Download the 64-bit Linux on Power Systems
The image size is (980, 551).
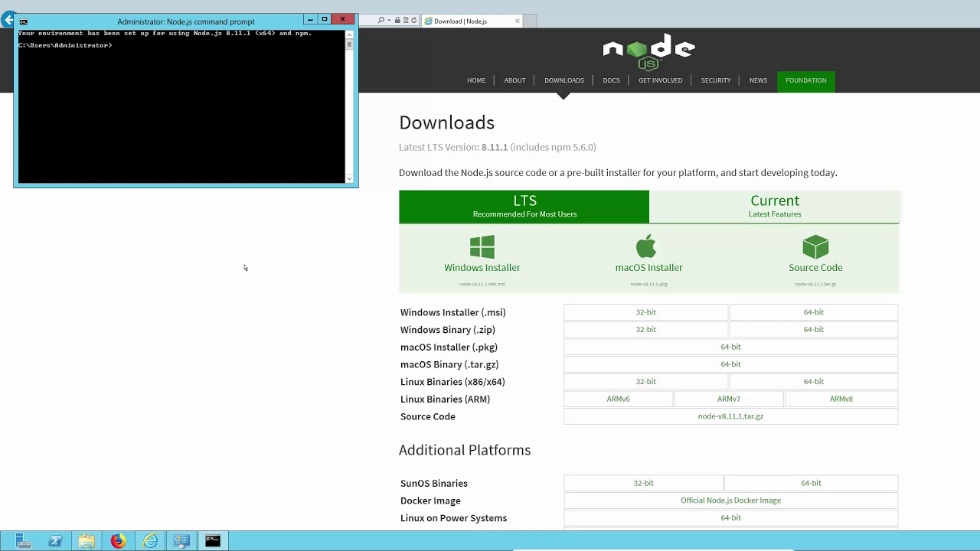730,518
